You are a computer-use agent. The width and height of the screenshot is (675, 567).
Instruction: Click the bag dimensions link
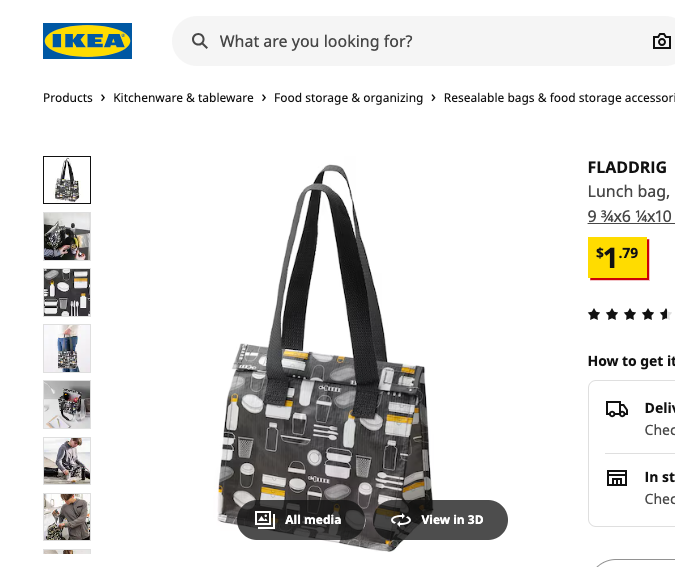[630, 216]
